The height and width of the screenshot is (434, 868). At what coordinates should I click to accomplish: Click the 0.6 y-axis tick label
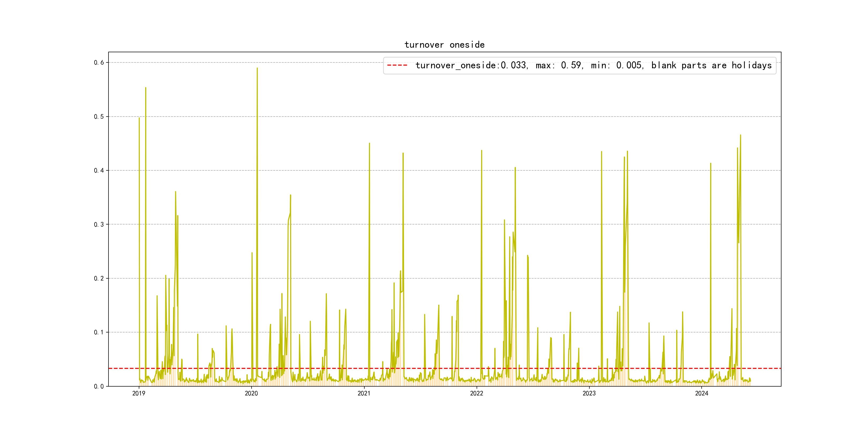click(99, 62)
